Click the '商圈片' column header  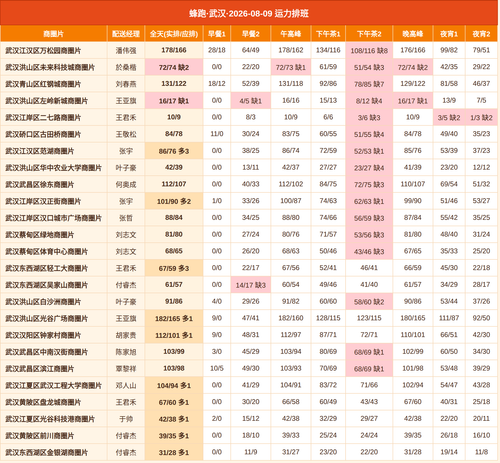54,34
